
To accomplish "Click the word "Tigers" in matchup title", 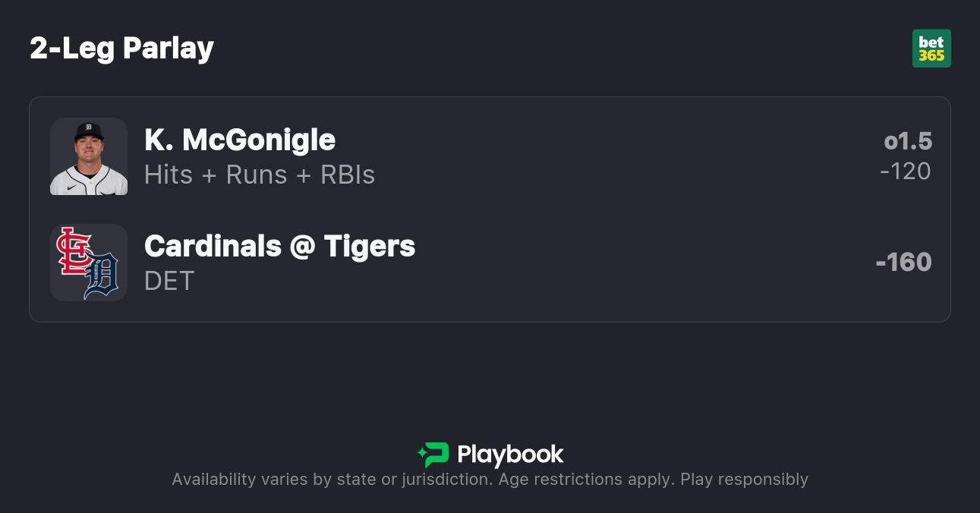I will [x=370, y=247].
